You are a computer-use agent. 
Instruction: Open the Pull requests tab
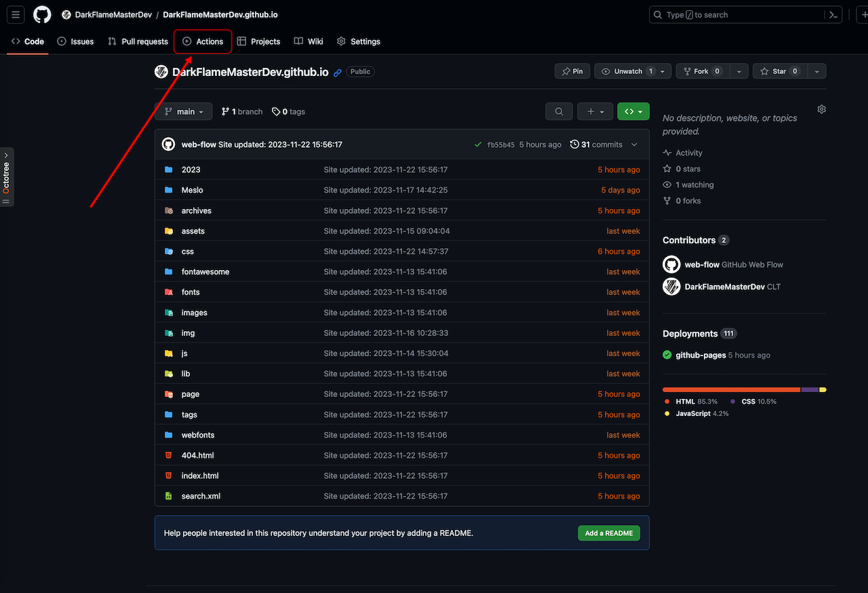click(138, 41)
